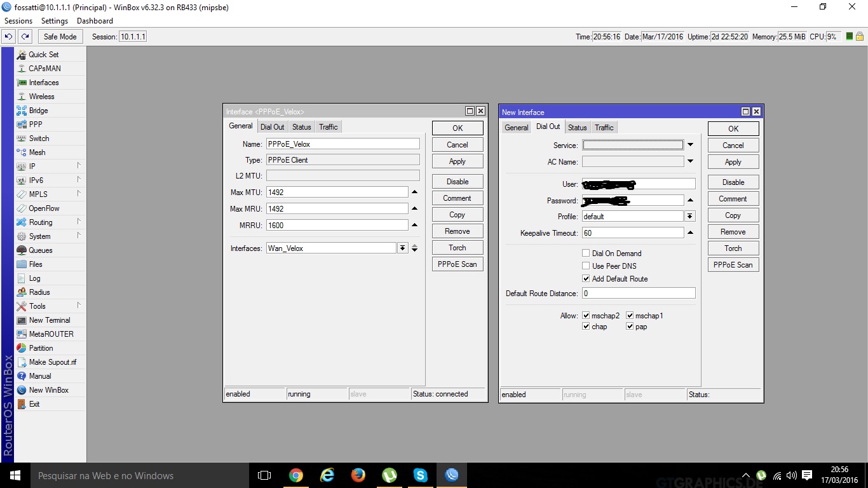
Task: Launch New Terminal from sidebar
Action: [x=49, y=320]
